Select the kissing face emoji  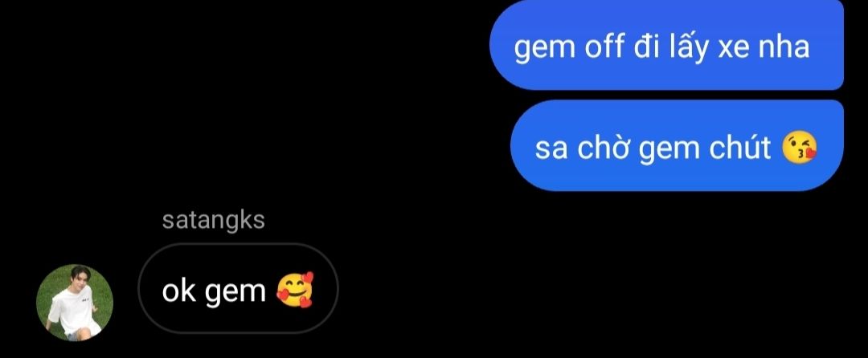pos(799,147)
